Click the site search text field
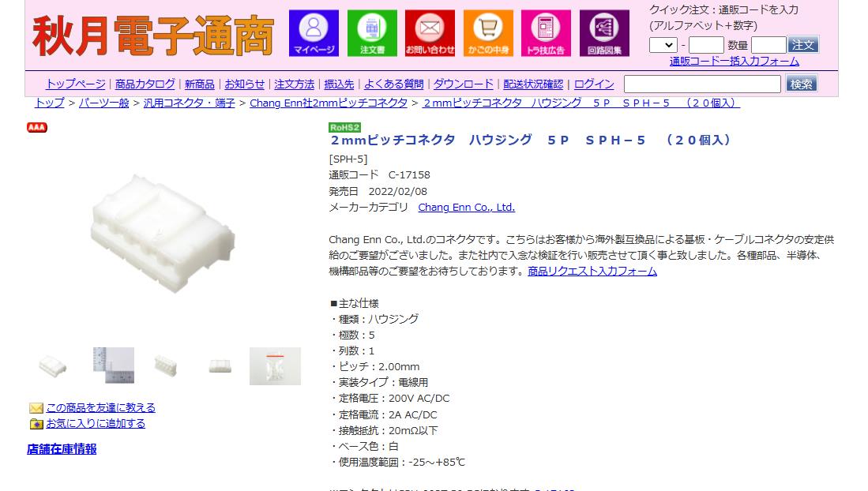The image size is (868, 491). (702, 84)
